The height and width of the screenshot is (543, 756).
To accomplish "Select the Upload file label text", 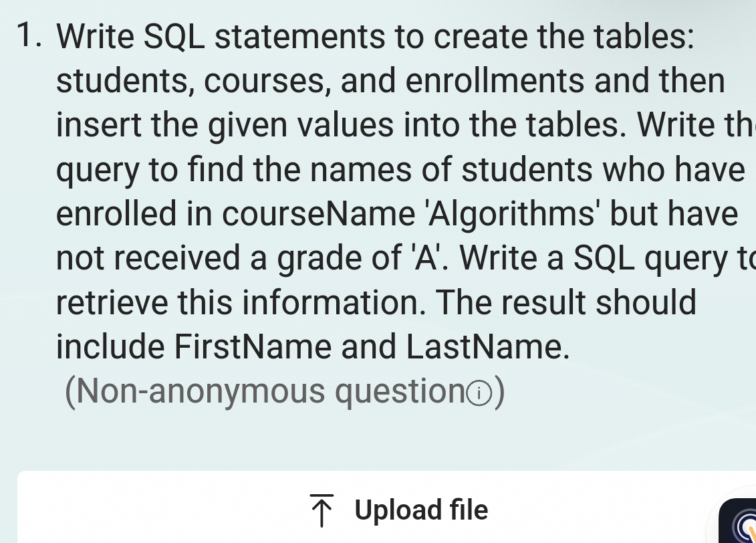I will pos(421,510).
